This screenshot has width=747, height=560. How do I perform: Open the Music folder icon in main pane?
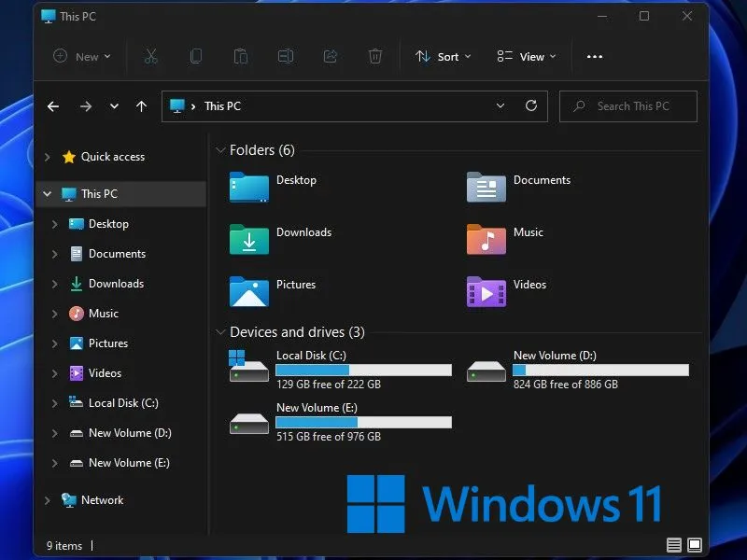(x=486, y=240)
